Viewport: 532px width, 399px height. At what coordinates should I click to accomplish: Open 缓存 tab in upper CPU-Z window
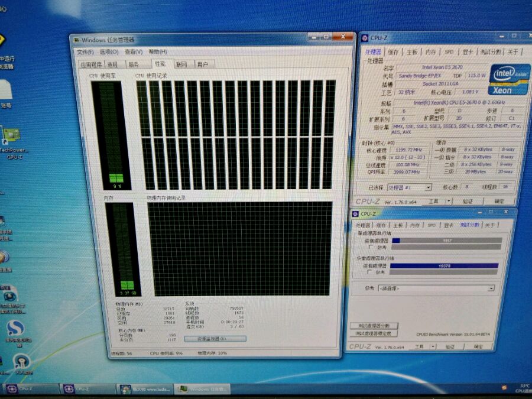(x=393, y=52)
